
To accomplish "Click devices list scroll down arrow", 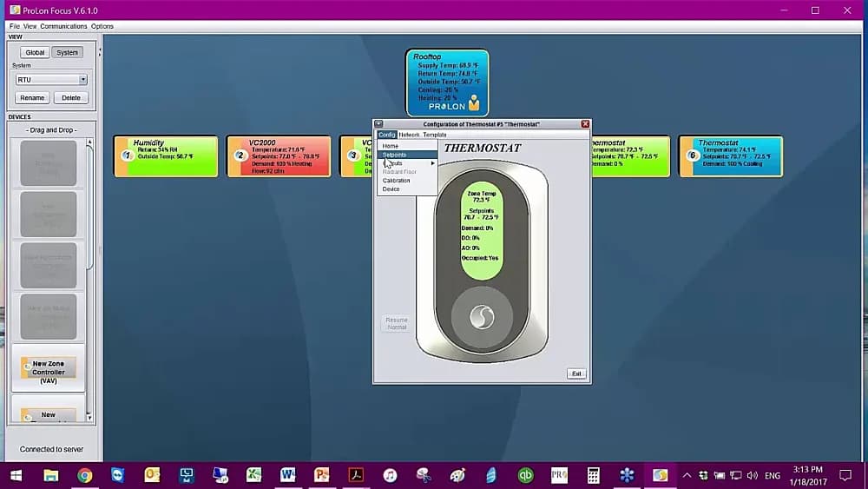I will (x=89, y=417).
